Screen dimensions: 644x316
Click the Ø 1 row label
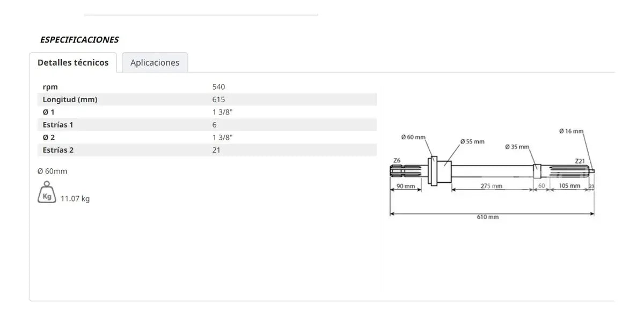click(48, 112)
